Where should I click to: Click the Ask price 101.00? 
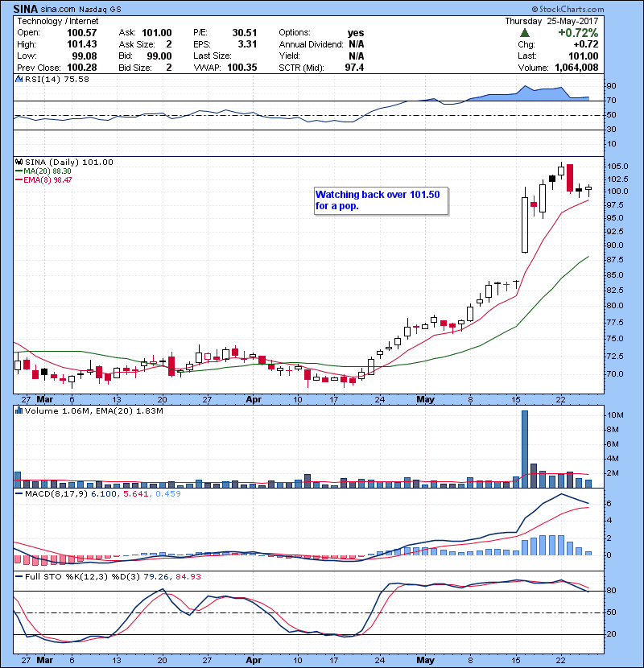(x=157, y=33)
